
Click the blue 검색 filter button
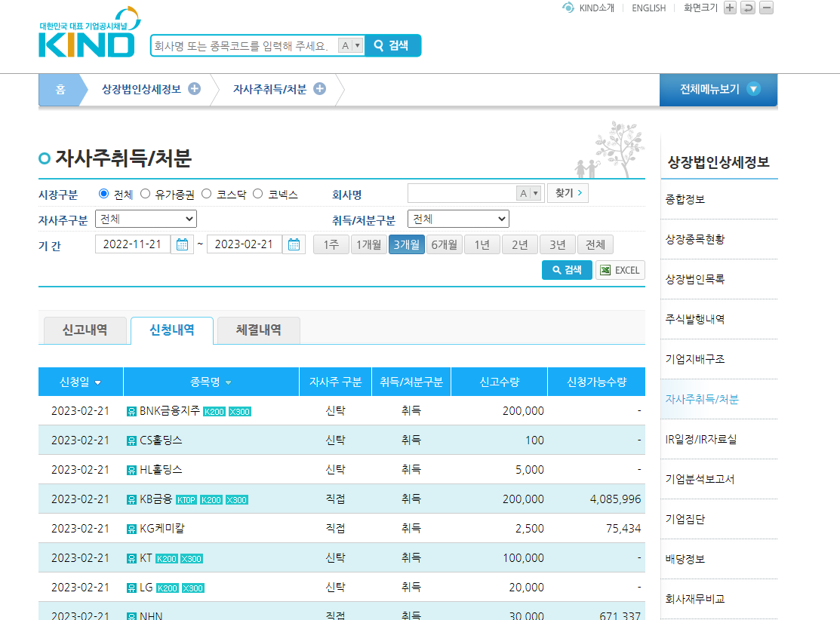click(567, 270)
